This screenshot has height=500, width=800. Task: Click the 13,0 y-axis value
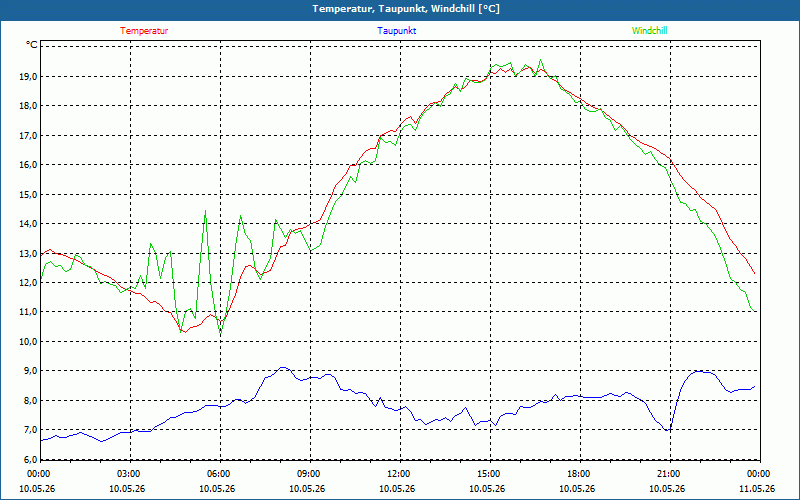[29, 253]
